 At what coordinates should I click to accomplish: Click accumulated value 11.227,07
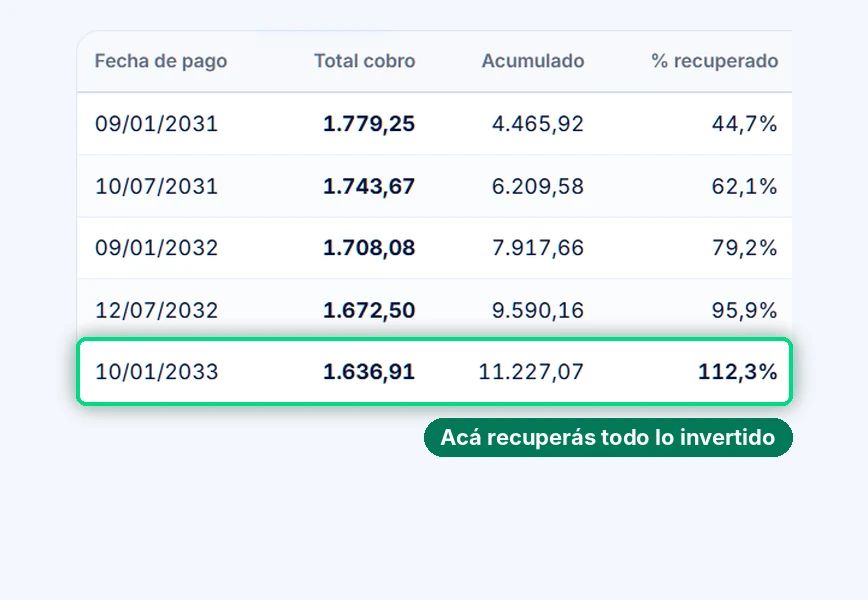[531, 371]
